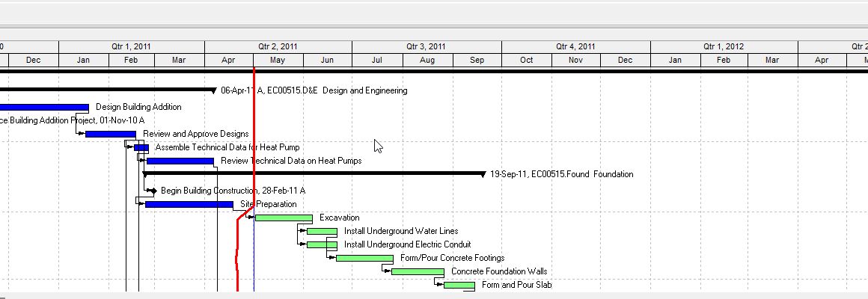Click the Design Building Addition bar

click(44, 107)
